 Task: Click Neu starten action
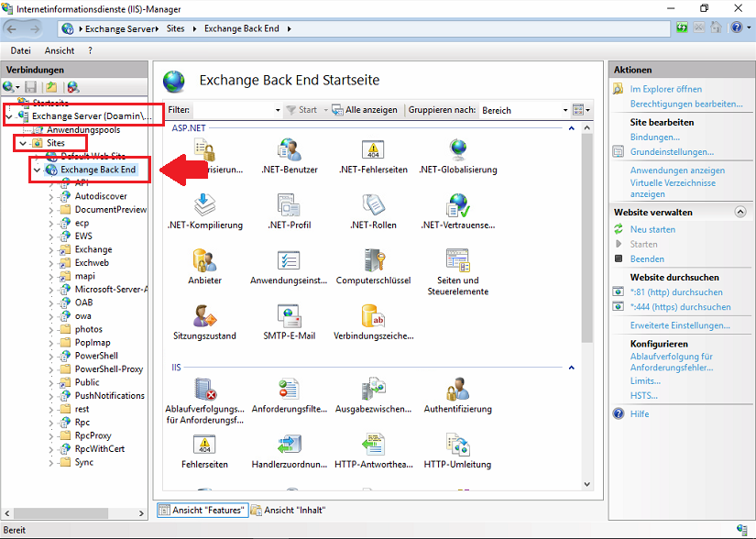pos(652,229)
